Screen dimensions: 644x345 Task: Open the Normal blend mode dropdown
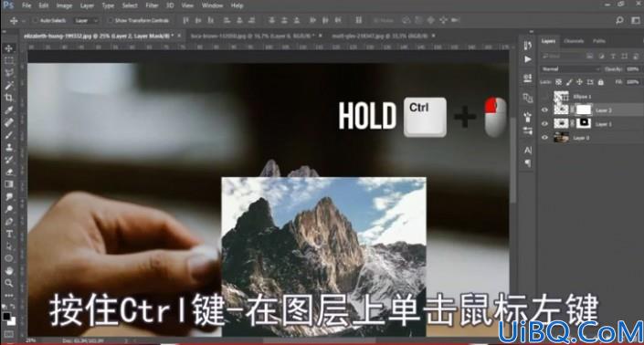coord(570,69)
